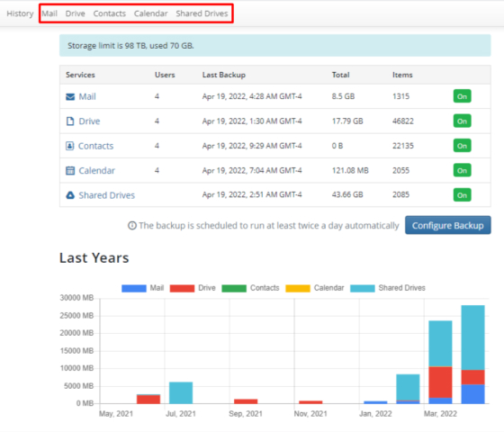
Task: Click the 22135 Contacts items count
Action: pos(403,146)
